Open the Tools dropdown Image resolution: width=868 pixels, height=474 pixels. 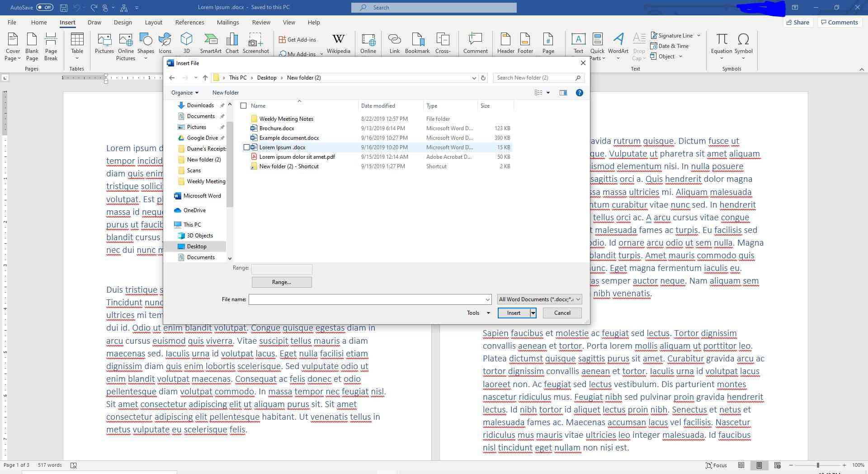[478, 313]
